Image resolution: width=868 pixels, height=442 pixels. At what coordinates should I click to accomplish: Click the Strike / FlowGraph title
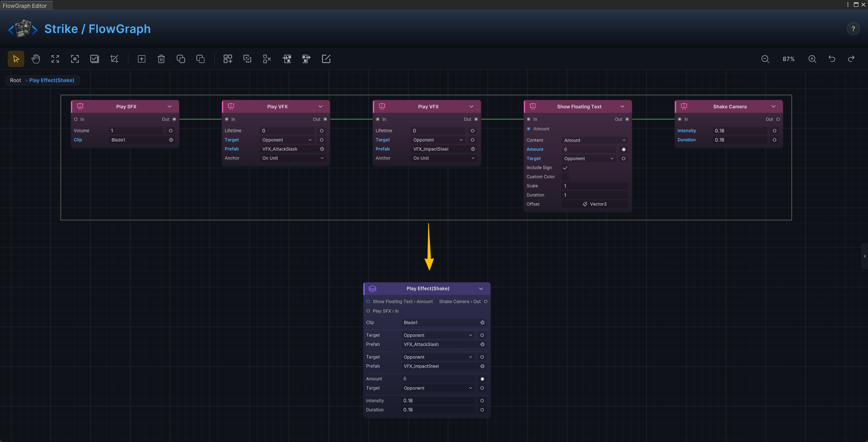[x=97, y=29]
